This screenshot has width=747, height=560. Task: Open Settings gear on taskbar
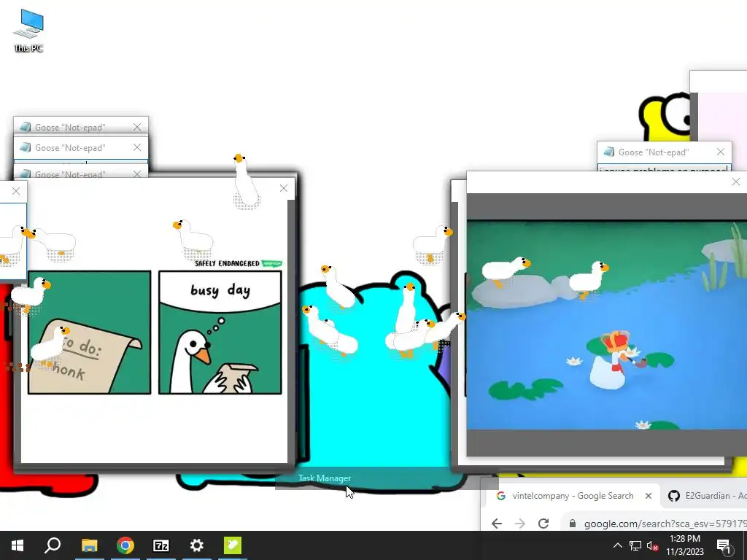(197, 545)
